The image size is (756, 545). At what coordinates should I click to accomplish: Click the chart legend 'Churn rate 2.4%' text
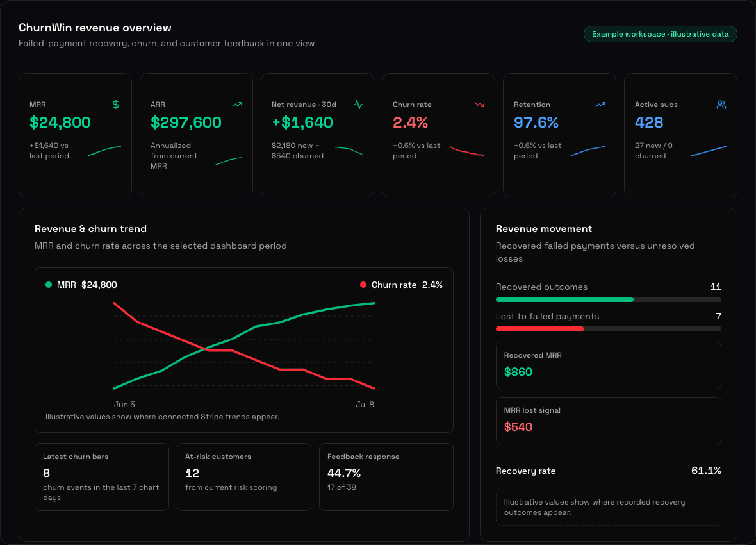coord(407,285)
